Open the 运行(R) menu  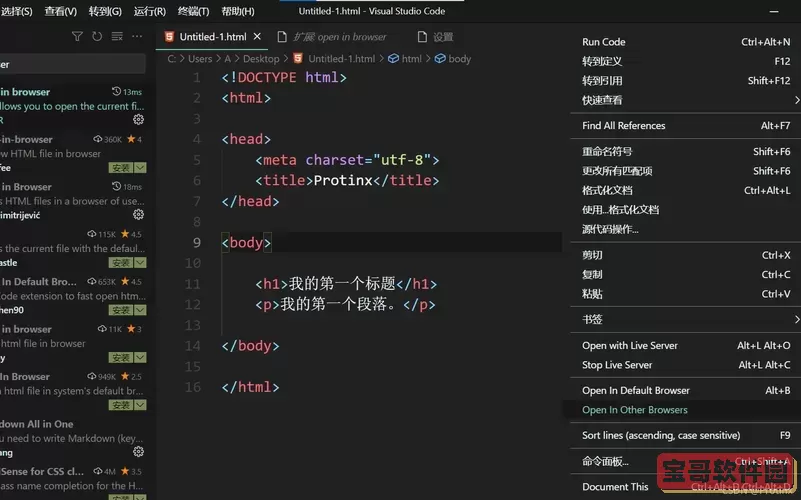pyautogui.click(x=149, y=11)
